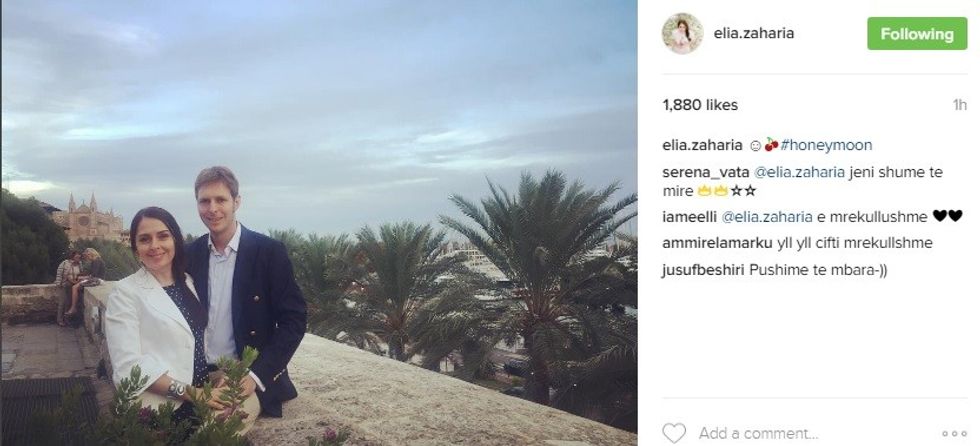Click the 1h post timestamp
Screen dimensions: 980x446
[959, 105]
